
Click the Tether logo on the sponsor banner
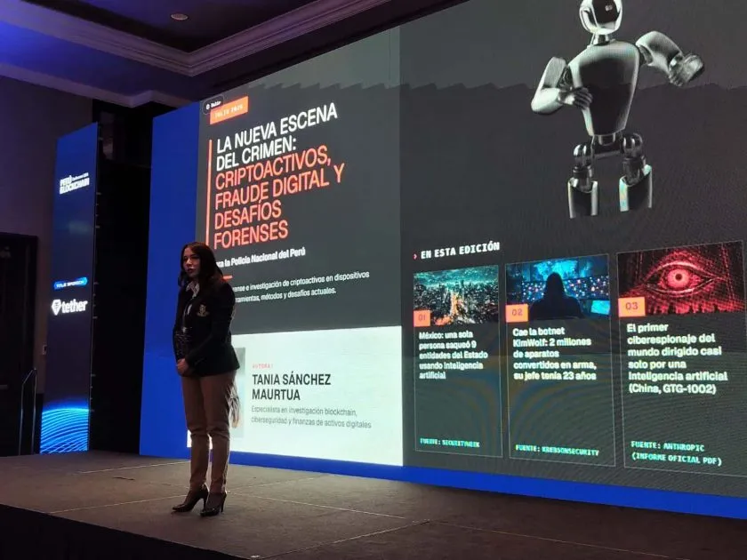tap(69, 306)
